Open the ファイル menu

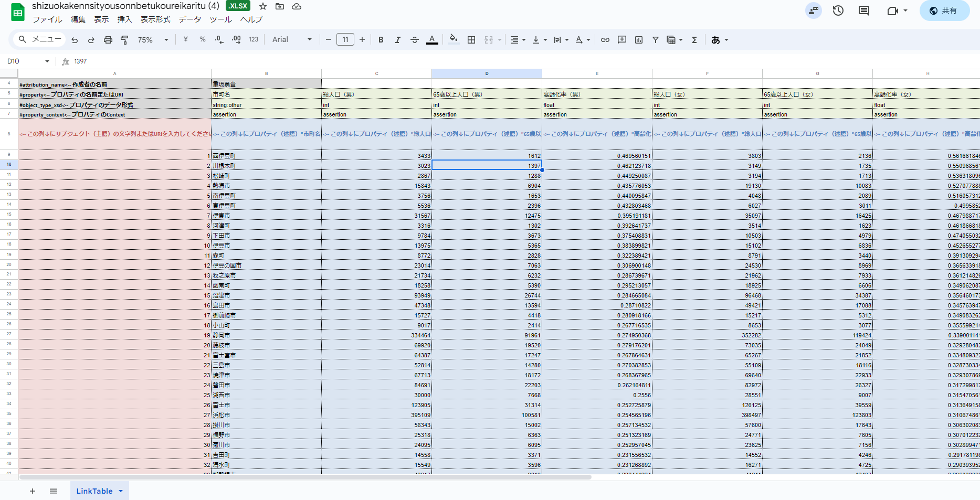pyautogui.click(x=47, y=19)
